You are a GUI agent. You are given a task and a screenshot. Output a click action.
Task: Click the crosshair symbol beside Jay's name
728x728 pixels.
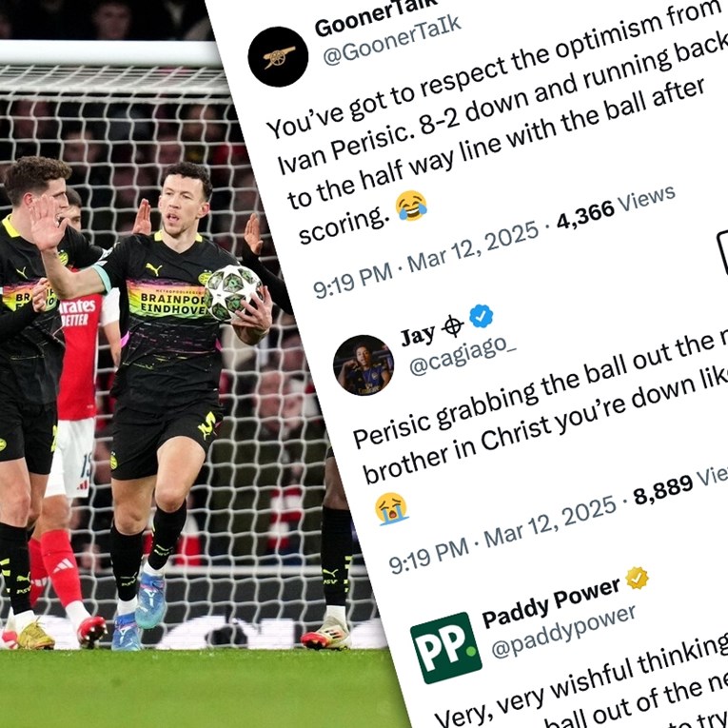coord(452,325)
